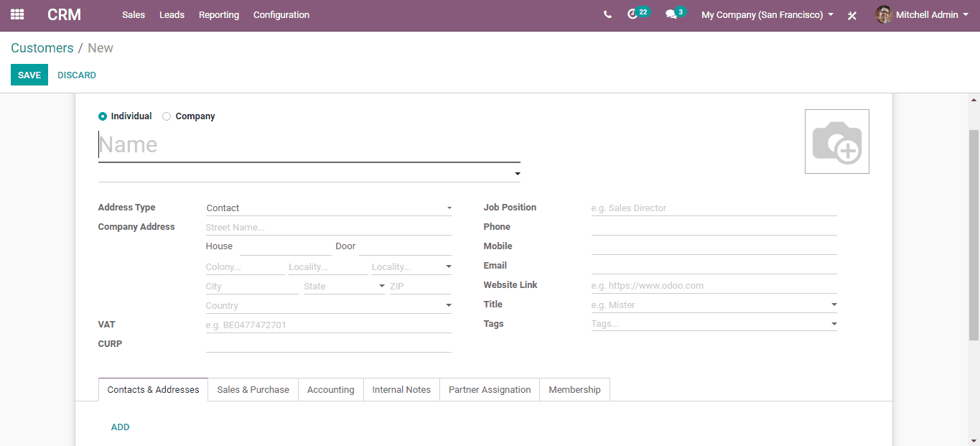Screen dimensions: 980x446
Task: Open activities clock icon with 22 badge
Action: [638, 14]
